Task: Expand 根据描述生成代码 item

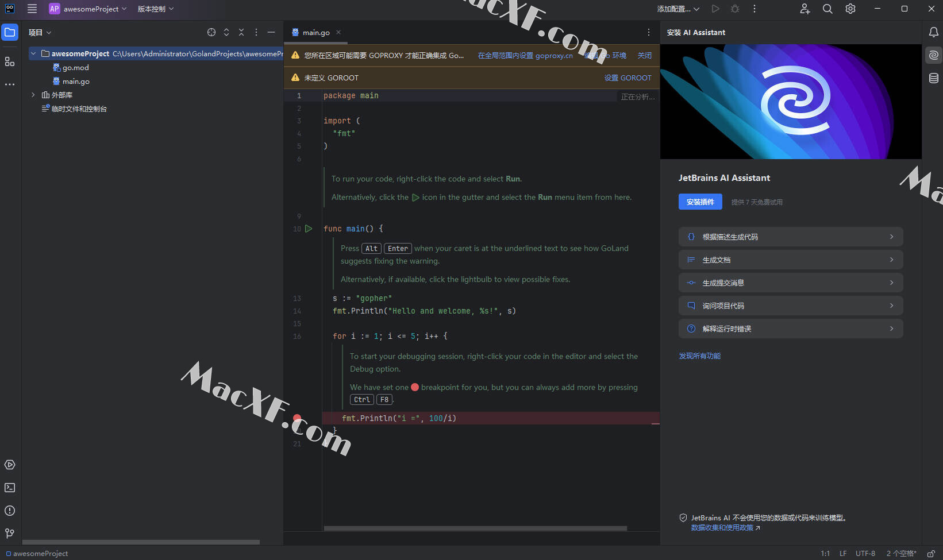Action: click(x=791, y=237)
